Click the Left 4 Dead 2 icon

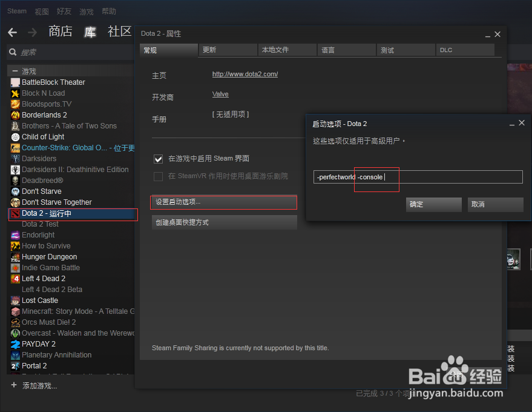pyautogui.click(x=15, y=279)
